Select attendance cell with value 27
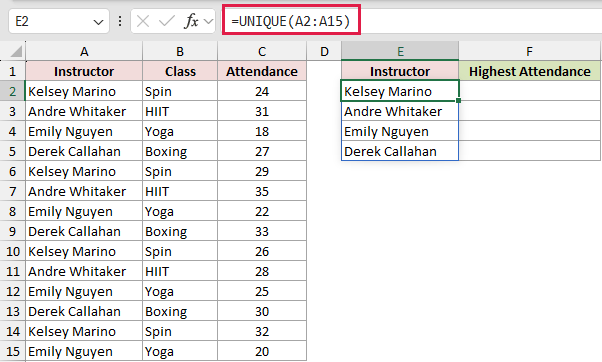Screen dimensions: 602x362 (262, 151)
